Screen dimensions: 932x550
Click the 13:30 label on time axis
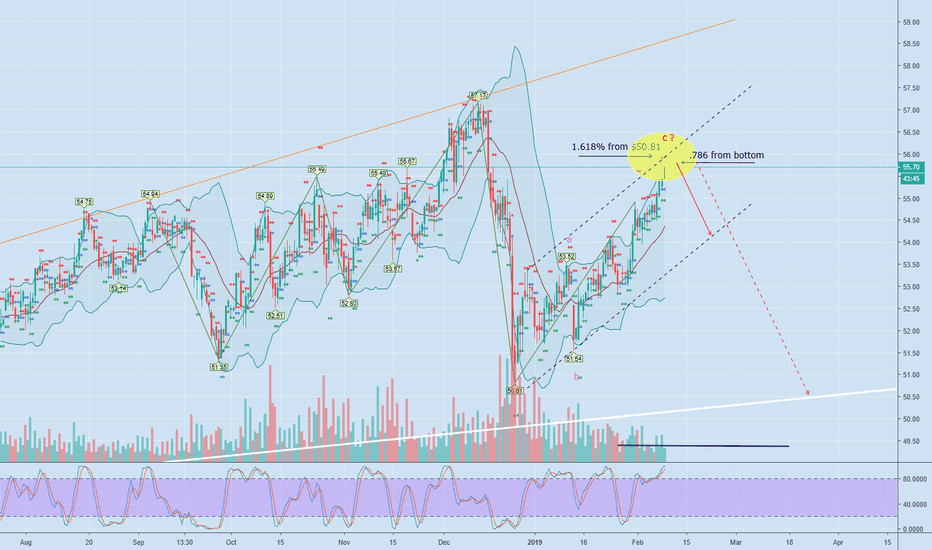pyautogui.click(x=185, y=542)
